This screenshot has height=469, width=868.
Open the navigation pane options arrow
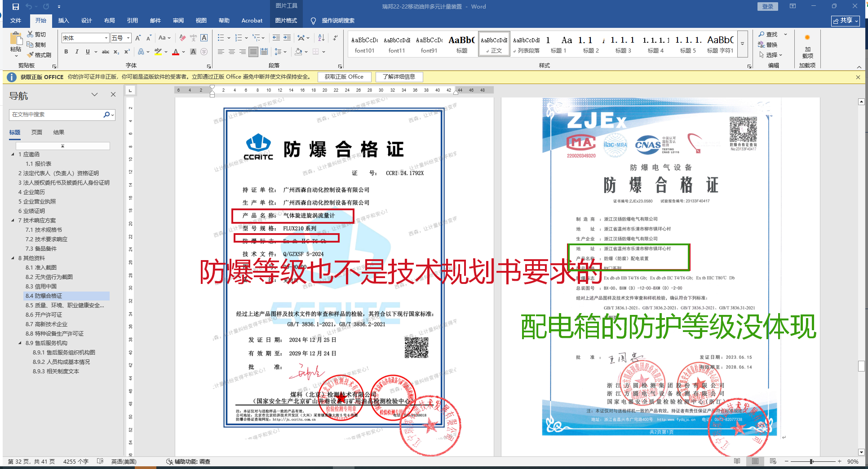[94, 95]
